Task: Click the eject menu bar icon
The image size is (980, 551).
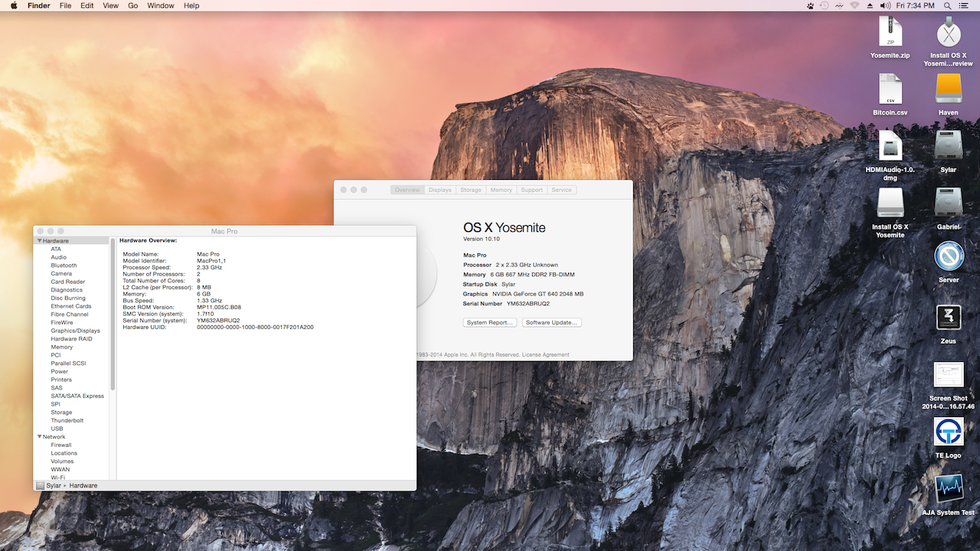Action: coord(870,5)
